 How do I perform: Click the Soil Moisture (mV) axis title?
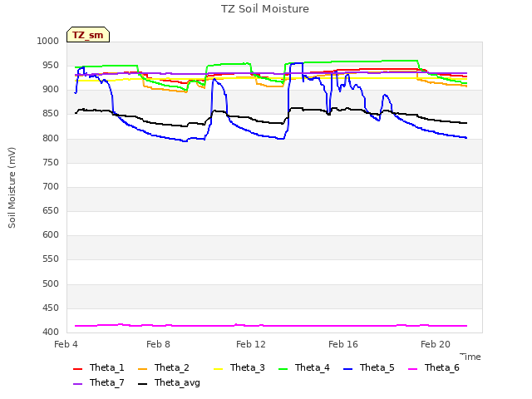click(x=12, y=187)
